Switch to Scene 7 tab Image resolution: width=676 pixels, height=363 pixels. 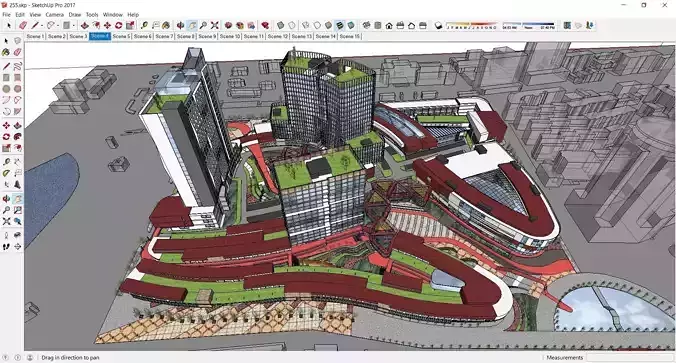[x=164, y=36]
